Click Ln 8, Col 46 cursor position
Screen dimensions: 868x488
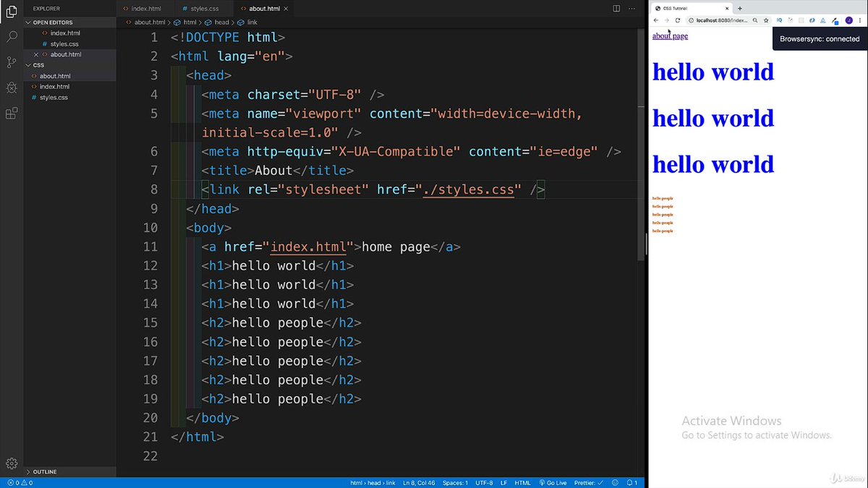(419, 482)
